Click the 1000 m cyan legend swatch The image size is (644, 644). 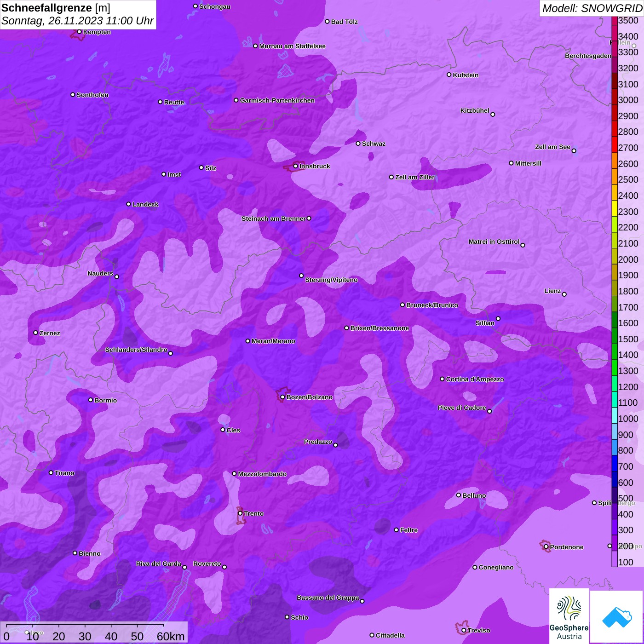tap(615, 415)
